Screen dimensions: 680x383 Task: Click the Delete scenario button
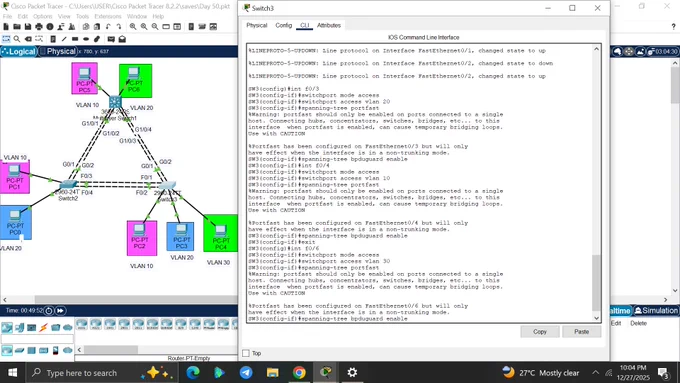[x=638, y=323]
